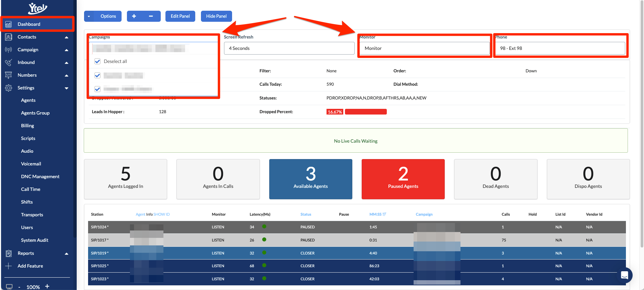The height and width of the screenshot is (290, 644).
Task: Click the 16.67% dropped percent value
Action: click(x=335, y=112)
